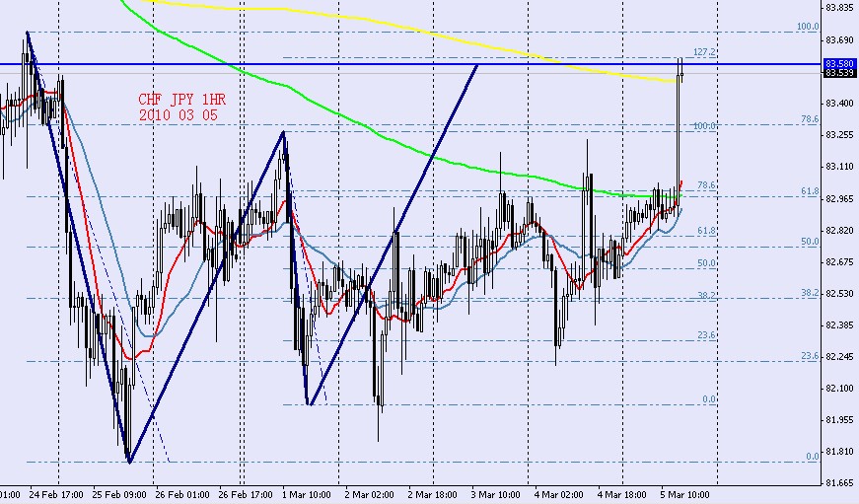The width and height of the screenshot is (859, 504).
Task: Click the 82.675 price axis value
Action: coord(840,261)
